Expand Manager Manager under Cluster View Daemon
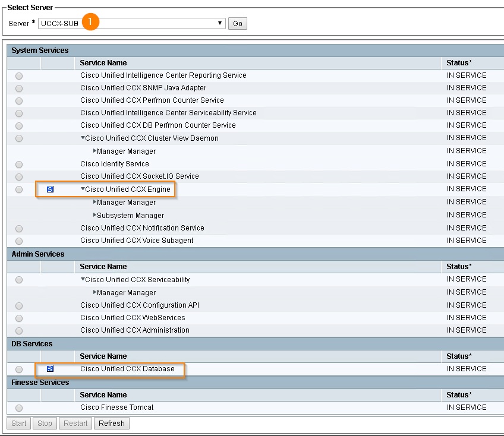Viewport: 504px width, 436px height. (95, 150)
